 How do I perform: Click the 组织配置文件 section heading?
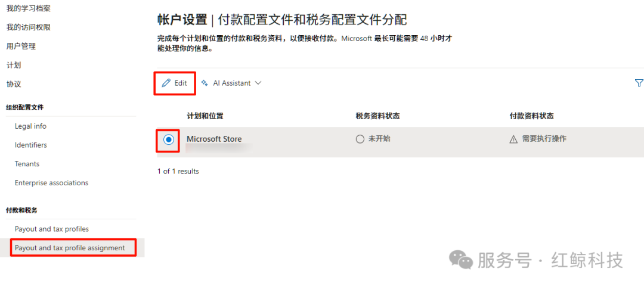tap(24, 108)
